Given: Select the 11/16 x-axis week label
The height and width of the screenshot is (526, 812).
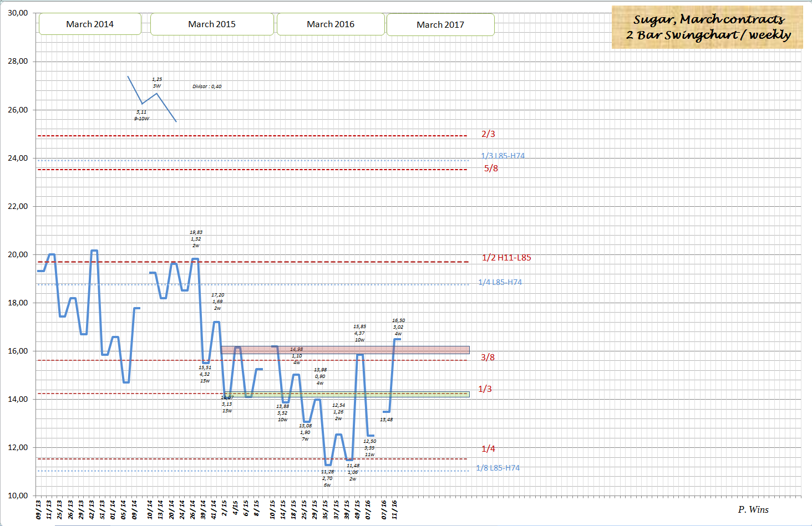Looking at the screenshot, I should (x=395, y=509).
